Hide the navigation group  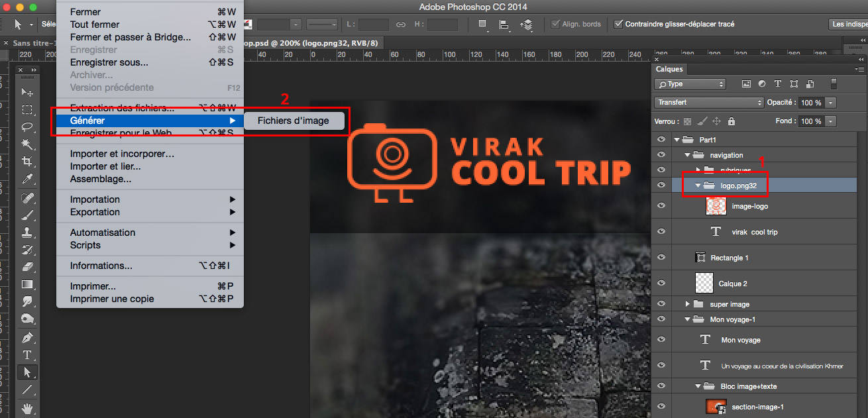coord(661,155)
